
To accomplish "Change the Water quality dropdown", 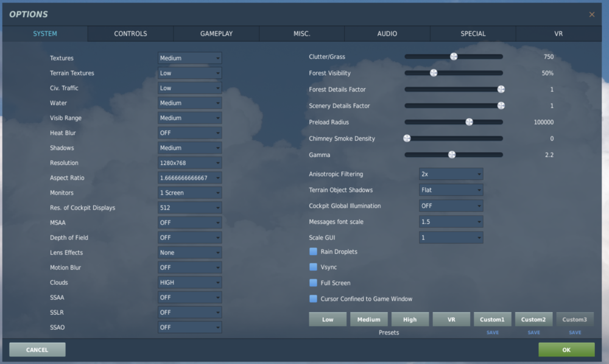I will (x=189, y=103).
